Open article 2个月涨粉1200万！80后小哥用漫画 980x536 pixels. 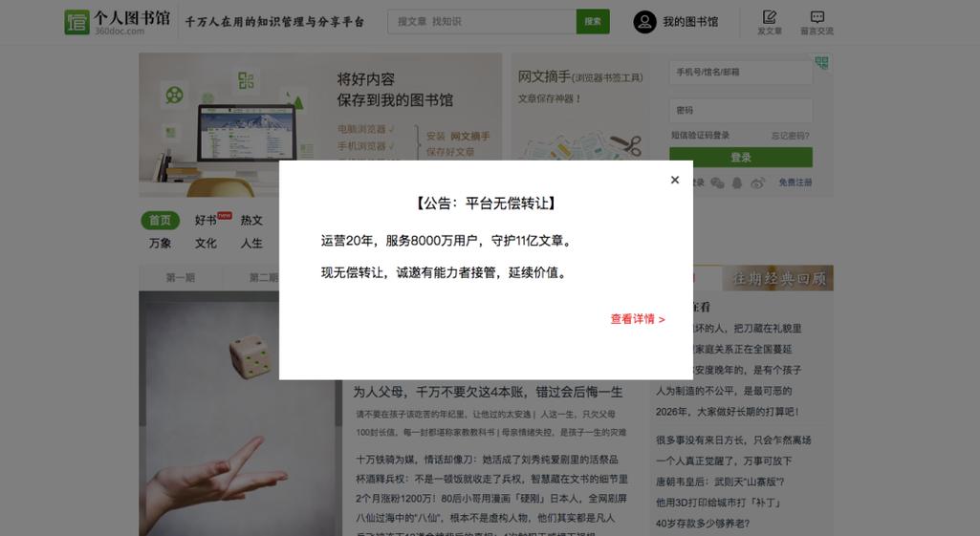tap(491, 499)
